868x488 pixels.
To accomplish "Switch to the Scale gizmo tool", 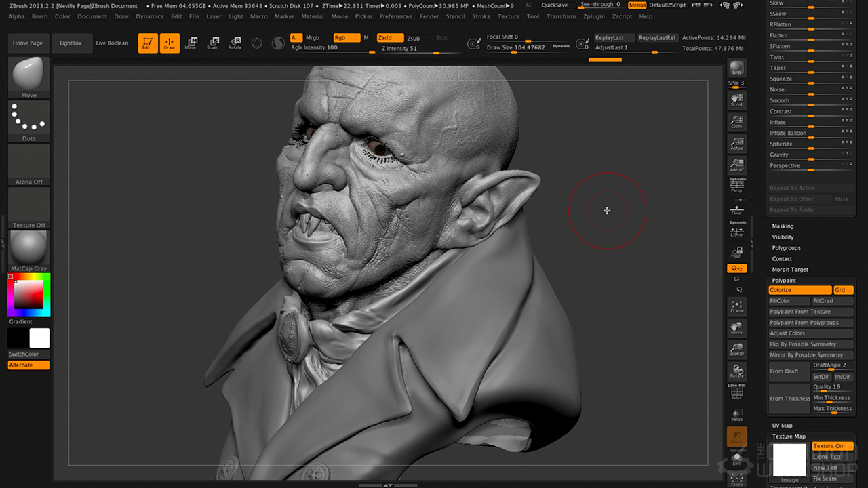I will pos(212,43).
